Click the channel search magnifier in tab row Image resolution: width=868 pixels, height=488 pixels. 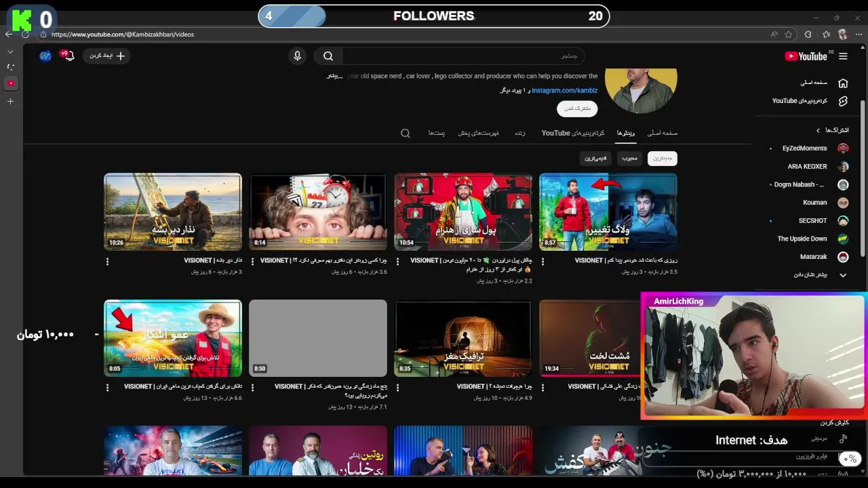click(406, 134)
